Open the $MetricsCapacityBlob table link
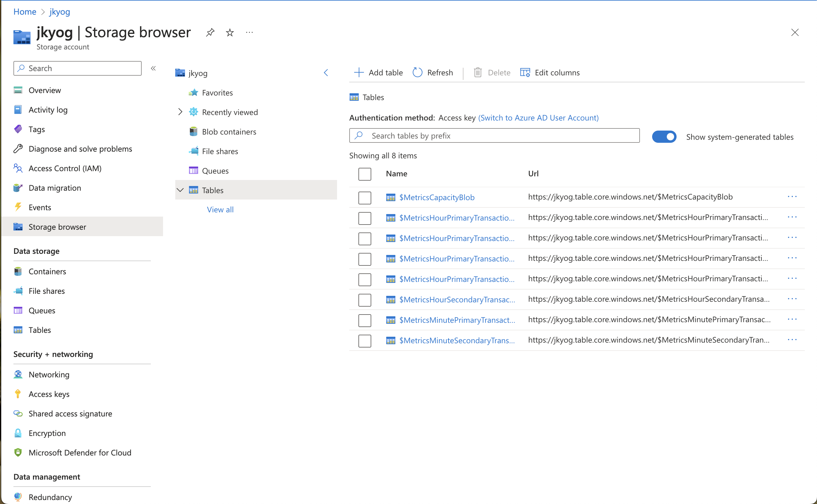This screenshot has height=504, width=817. [437, 197]
